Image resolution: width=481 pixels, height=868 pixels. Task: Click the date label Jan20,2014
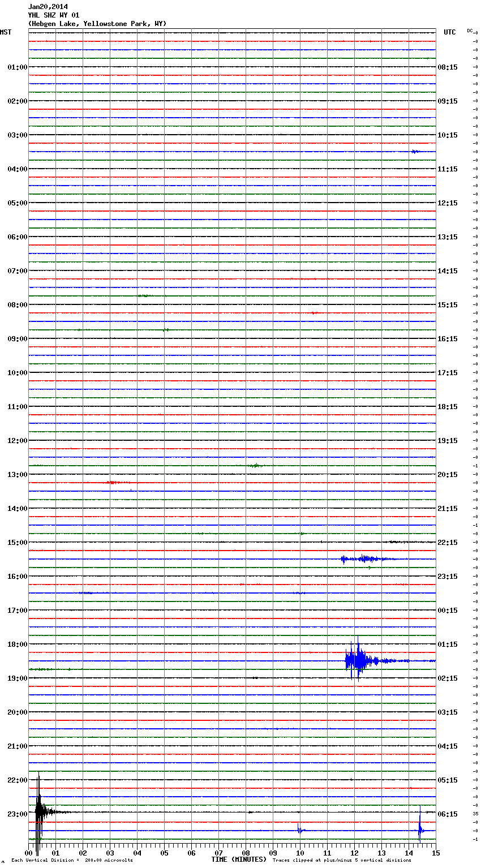point(48,7)
